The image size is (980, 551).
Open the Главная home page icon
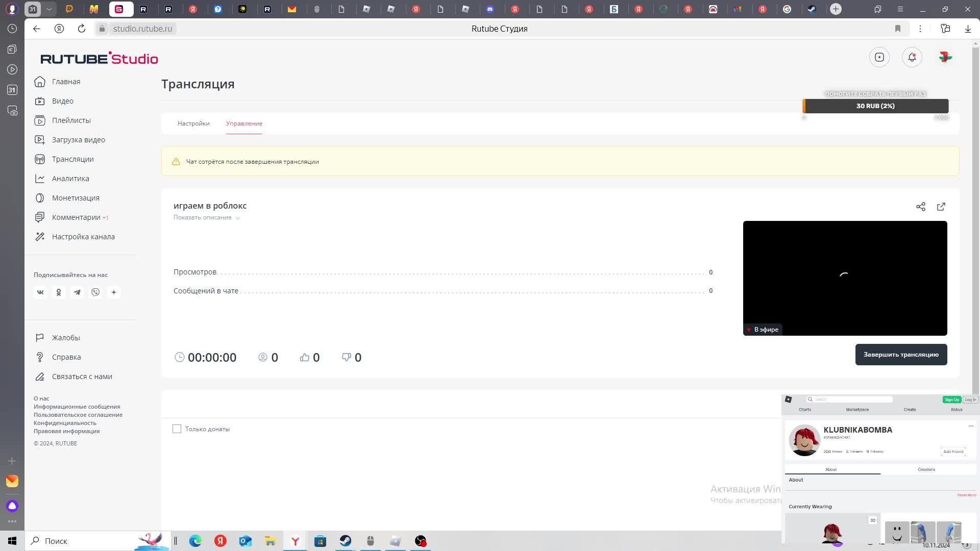point(40,82)
